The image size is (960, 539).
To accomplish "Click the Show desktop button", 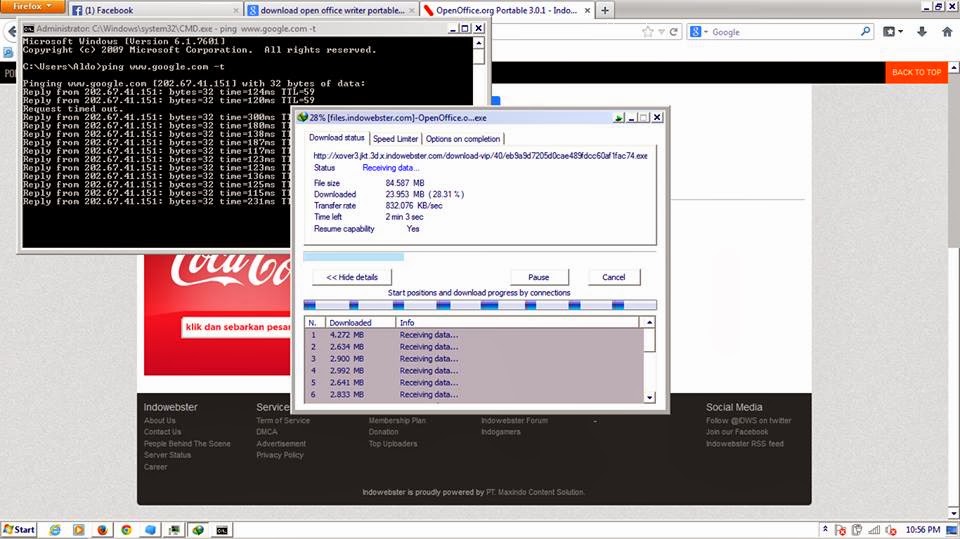I will (952, 530).
